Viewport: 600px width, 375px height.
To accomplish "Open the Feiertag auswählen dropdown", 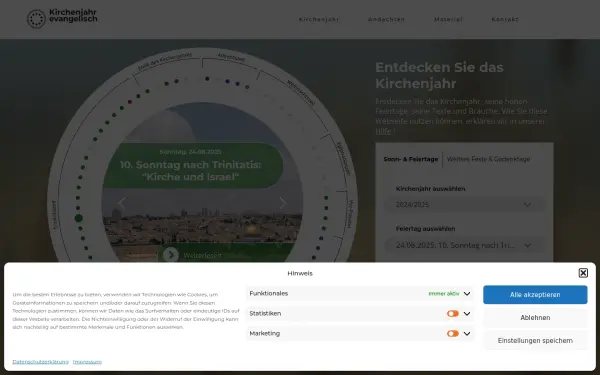I will 464,245.
